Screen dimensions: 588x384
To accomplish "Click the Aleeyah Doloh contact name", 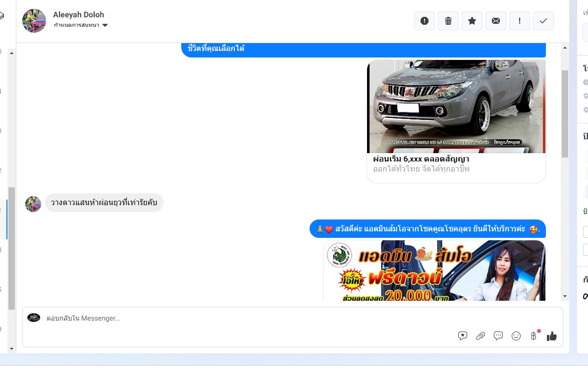I will tap(79, 15).
